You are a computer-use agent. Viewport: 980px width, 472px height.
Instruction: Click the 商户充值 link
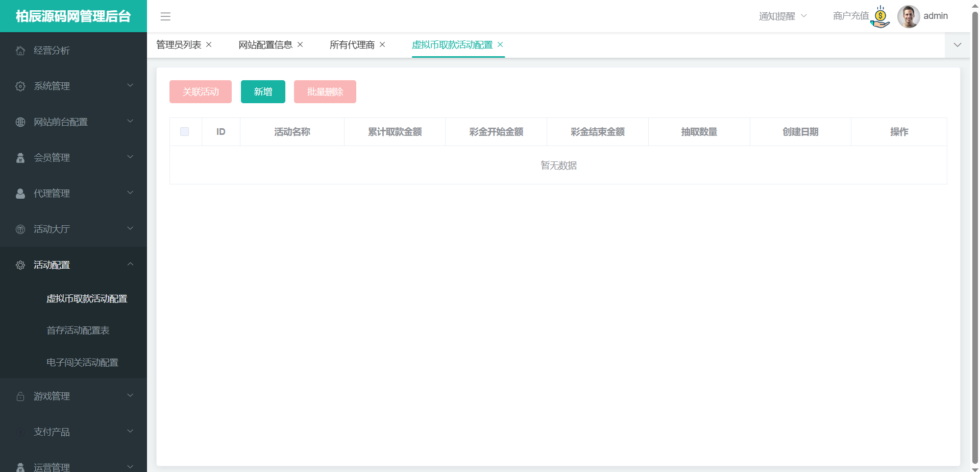coord(851,16)
